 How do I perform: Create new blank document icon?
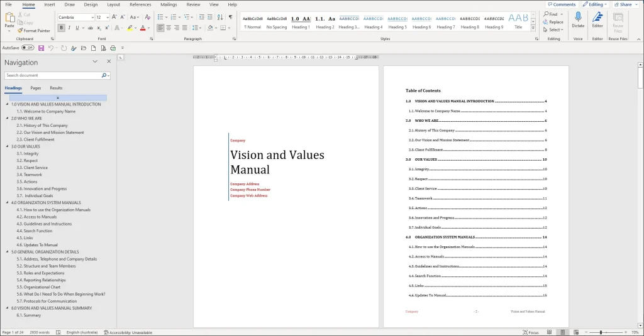[x=93, y=48]
